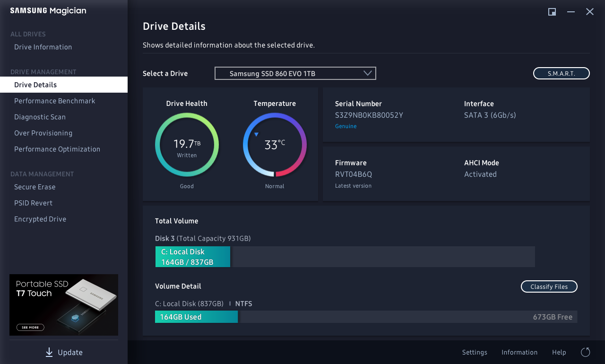Screen dimensions: 605x364
Task: Open Settings from bottom bar
Action: 475,352
